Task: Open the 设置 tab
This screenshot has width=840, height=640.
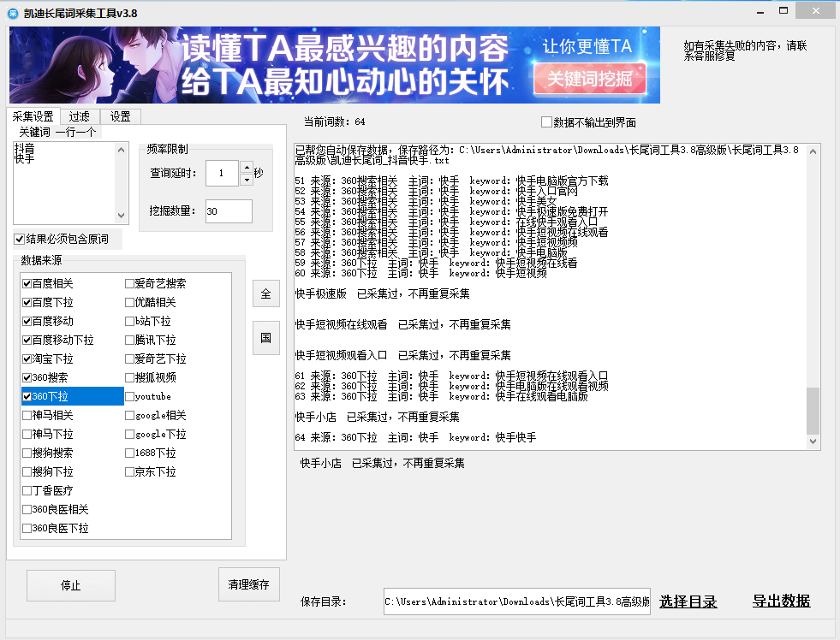Action: [x=120, y=116]
